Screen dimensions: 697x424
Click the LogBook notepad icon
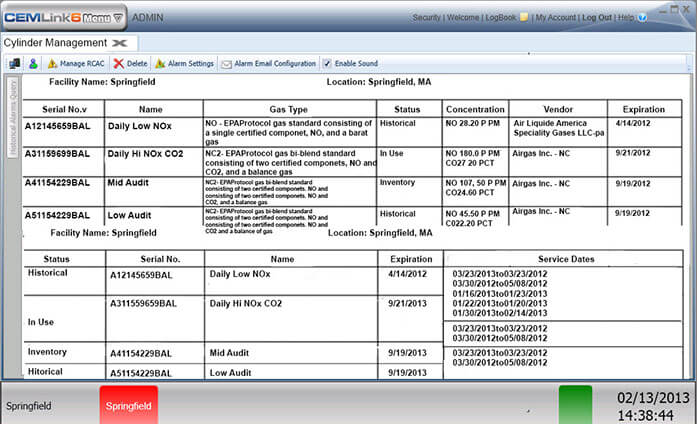524,17
